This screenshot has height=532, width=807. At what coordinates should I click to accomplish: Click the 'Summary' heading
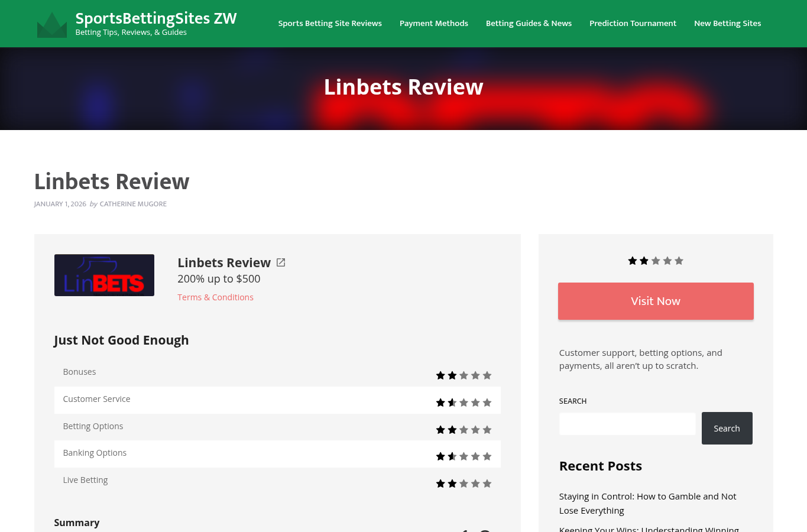[x=77, y=523]
